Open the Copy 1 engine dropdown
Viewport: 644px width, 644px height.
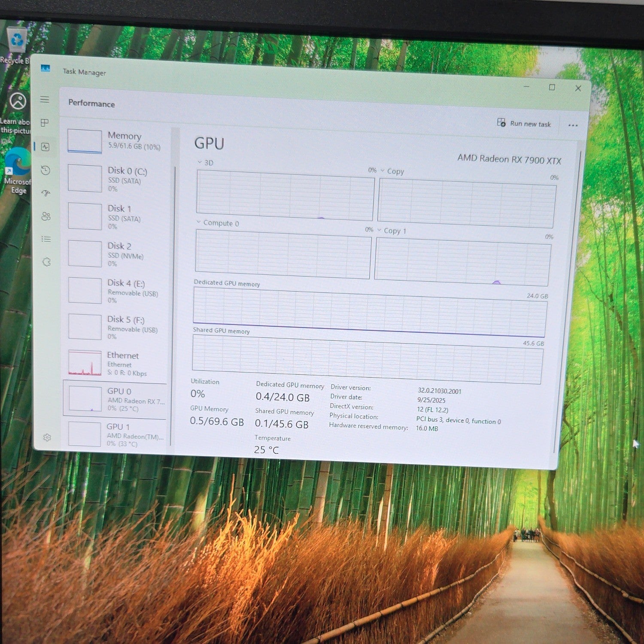click(x=379, y=230)
